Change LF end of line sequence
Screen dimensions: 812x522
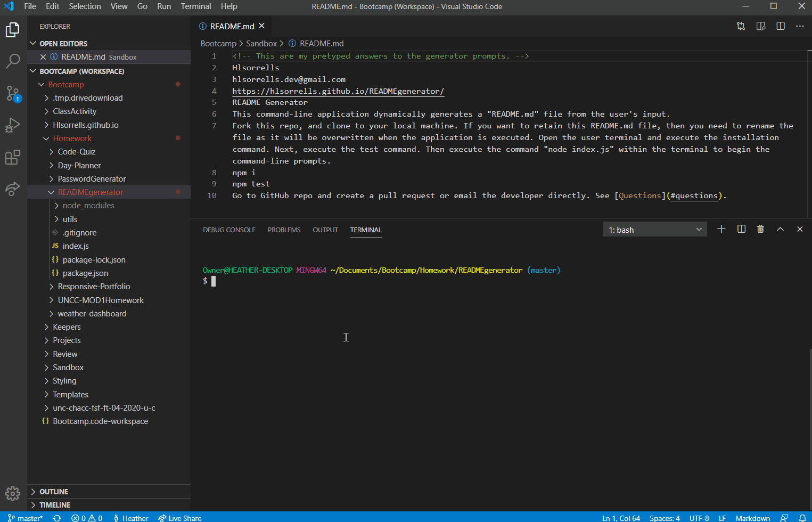[722, 518]
